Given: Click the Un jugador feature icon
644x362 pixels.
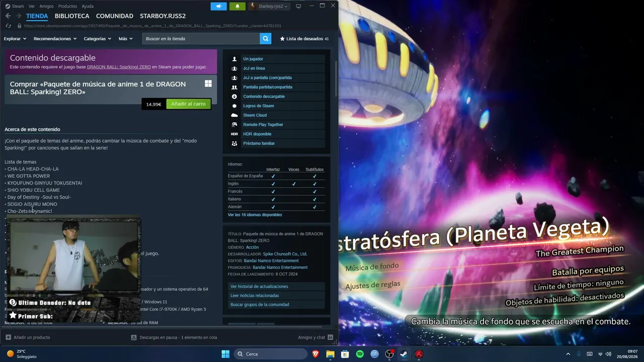Looking at the screenshot, I should 234,59.
